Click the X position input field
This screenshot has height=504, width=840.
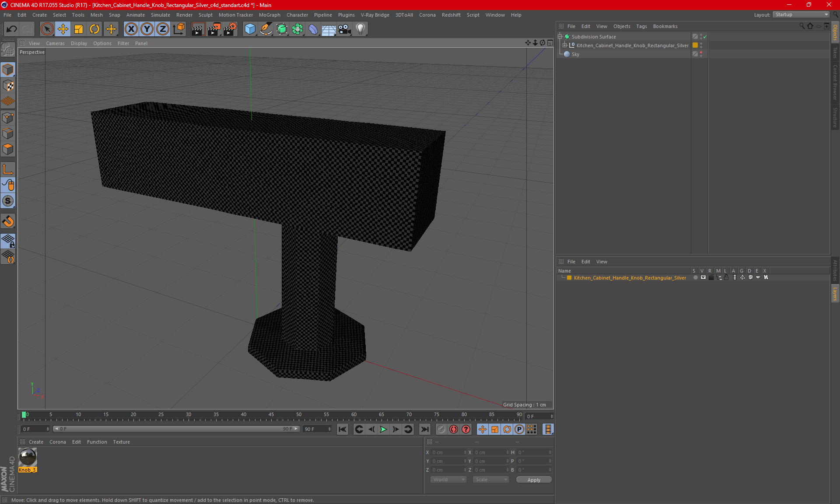coord(449,452)
